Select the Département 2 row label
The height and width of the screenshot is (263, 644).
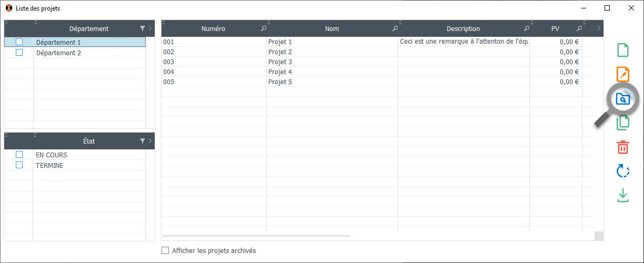point(58,53)
